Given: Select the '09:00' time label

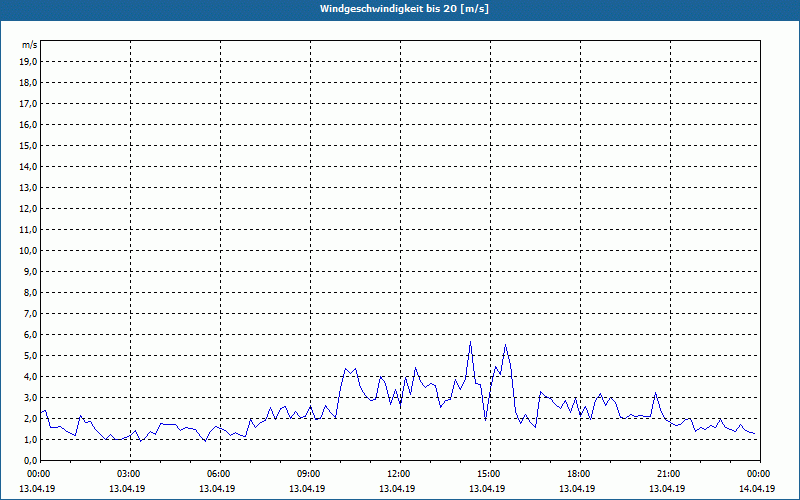Looking at the screenshot, I should 310,474.
